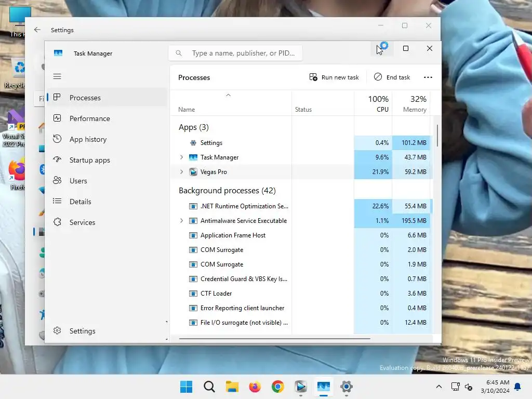Click the vertical scrollbar of process list
The image size is (532, 399).
[x=437, y=136]
